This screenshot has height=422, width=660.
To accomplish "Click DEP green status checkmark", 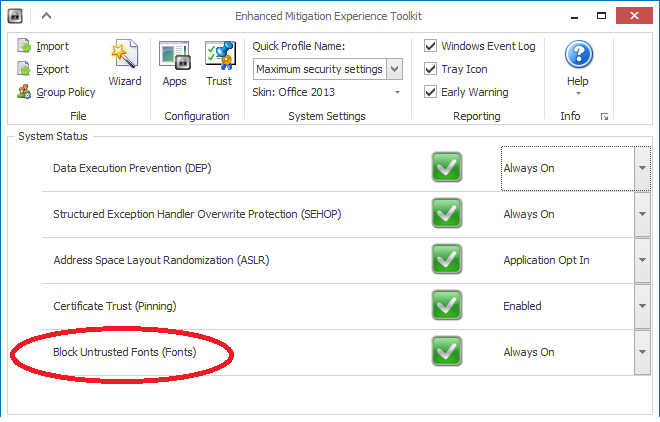I will pos(446,167).
